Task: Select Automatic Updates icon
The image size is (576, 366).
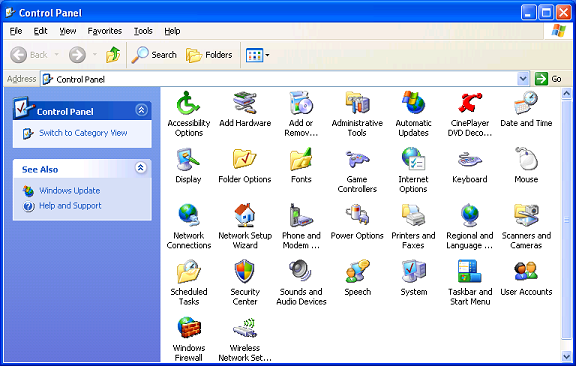Action: 413,103
